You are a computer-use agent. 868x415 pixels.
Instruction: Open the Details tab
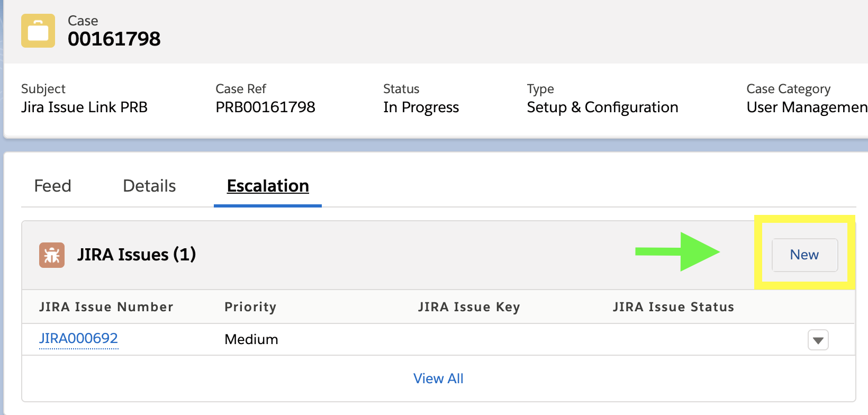pos(149,186)
